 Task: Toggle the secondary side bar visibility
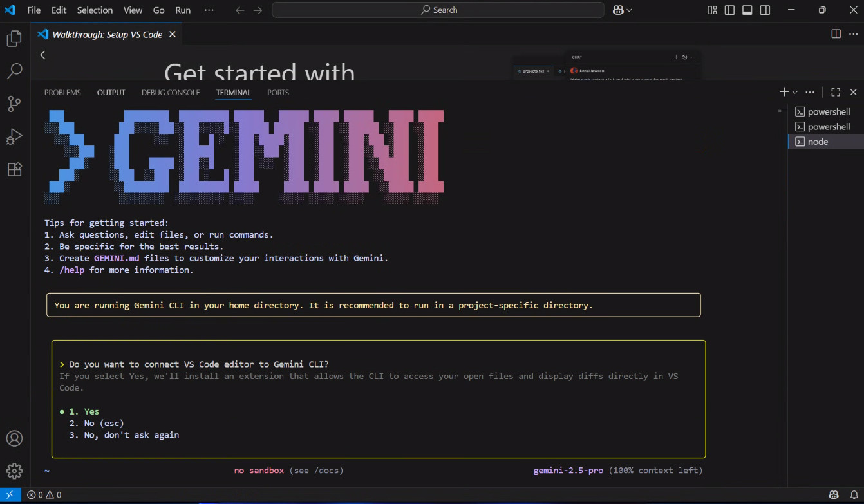coord(765,10)
